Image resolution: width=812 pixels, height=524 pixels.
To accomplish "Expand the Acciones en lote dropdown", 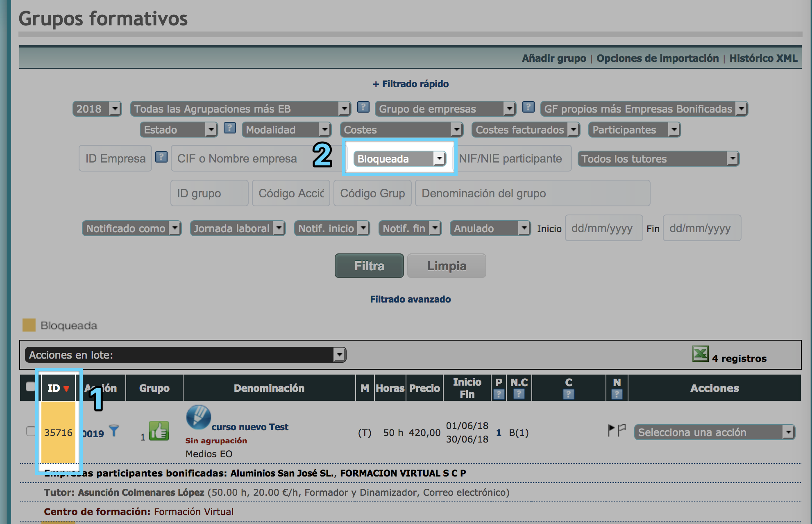I will point(186,355).
